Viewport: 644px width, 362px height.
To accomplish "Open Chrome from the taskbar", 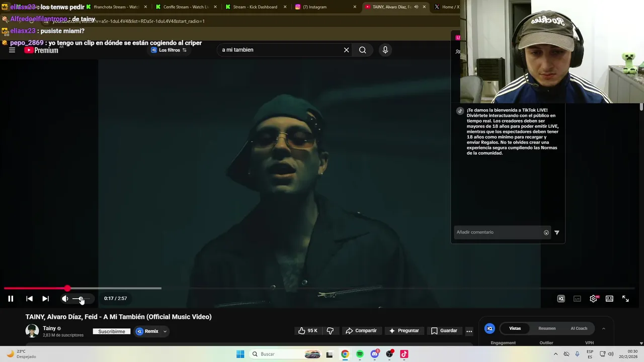I will pos(345,354).
